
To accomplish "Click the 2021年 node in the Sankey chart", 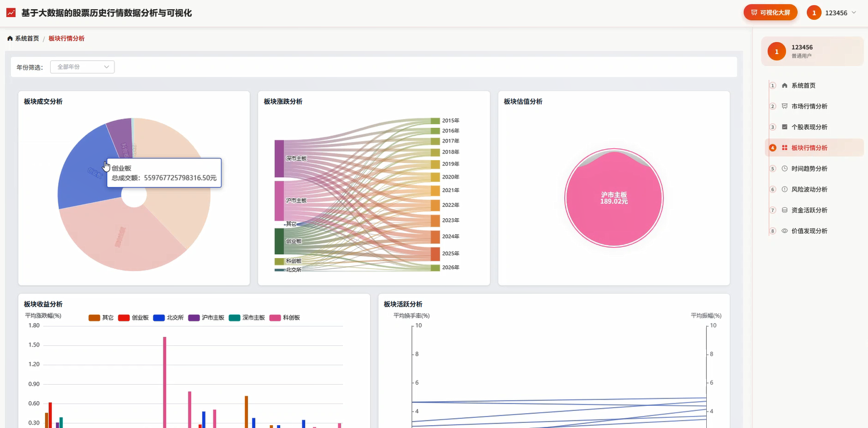I will pos(435,190).
